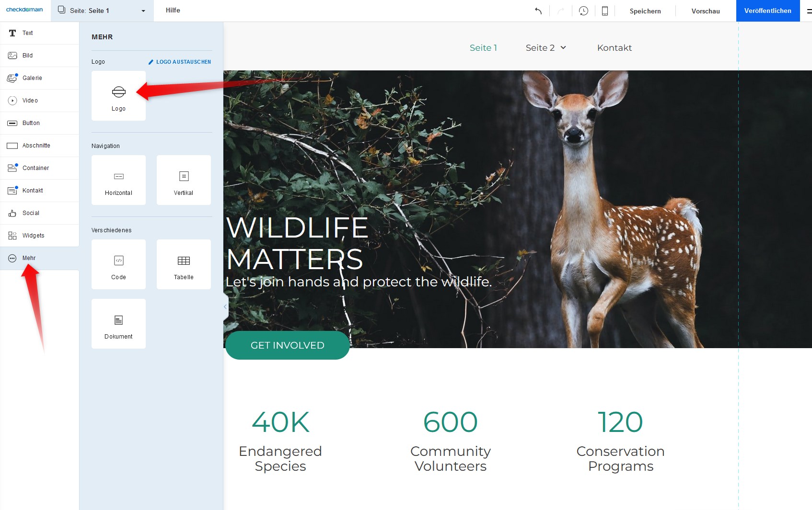Select the Mehr sidebar item
This screenshot has height=510, width=812.
tap(29, 258)
